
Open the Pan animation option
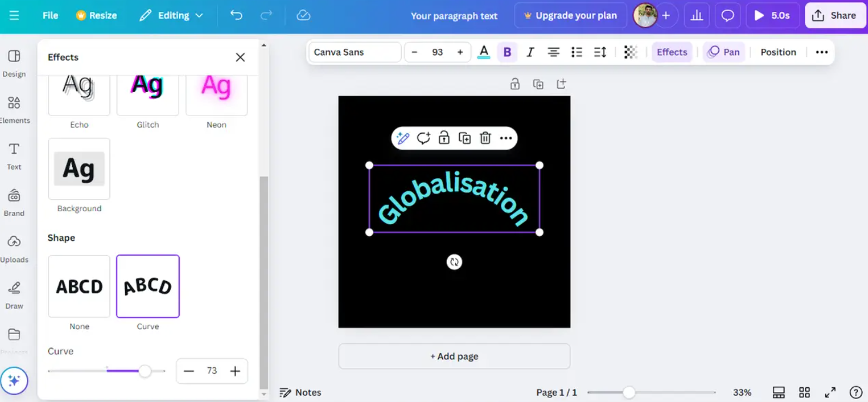pos(724,52)
